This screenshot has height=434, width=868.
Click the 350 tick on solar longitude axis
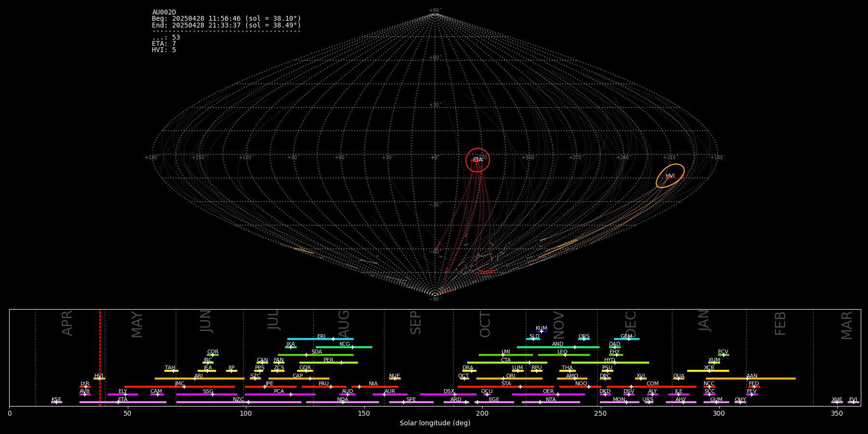[837, 413]
